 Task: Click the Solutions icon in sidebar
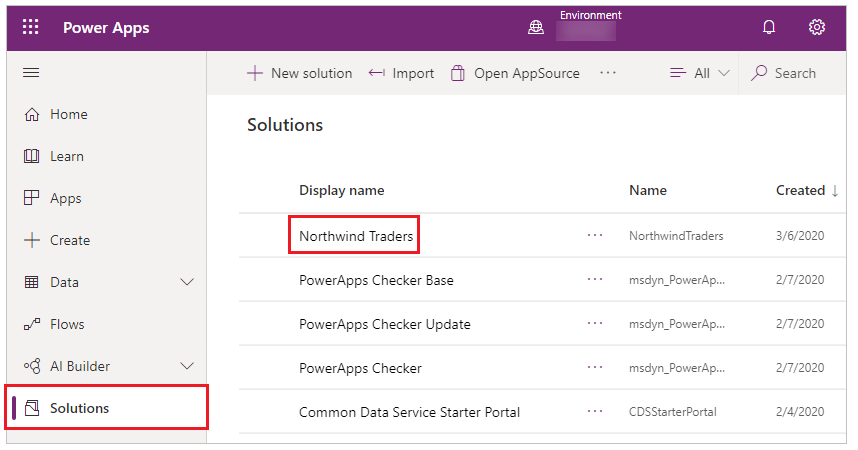tap(32, 408)
